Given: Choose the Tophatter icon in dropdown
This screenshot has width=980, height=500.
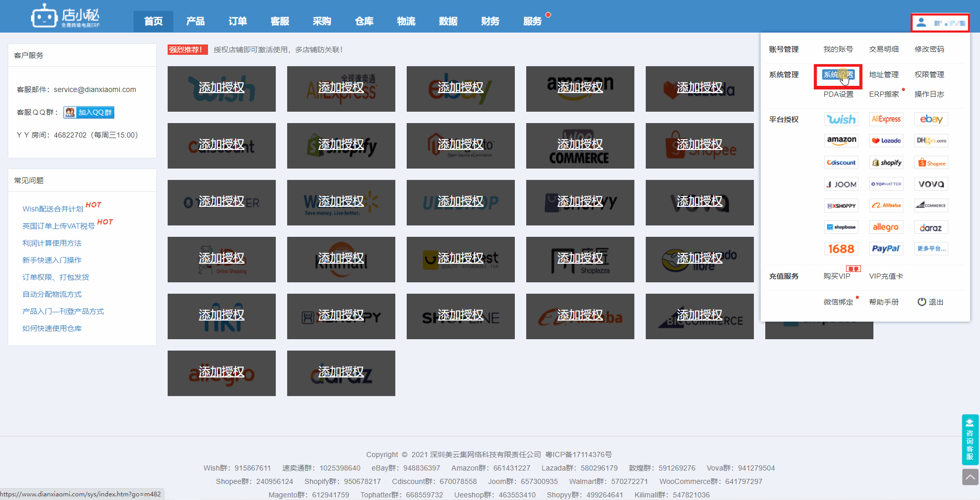Looking at the screenshot, I should click(886, 184).
